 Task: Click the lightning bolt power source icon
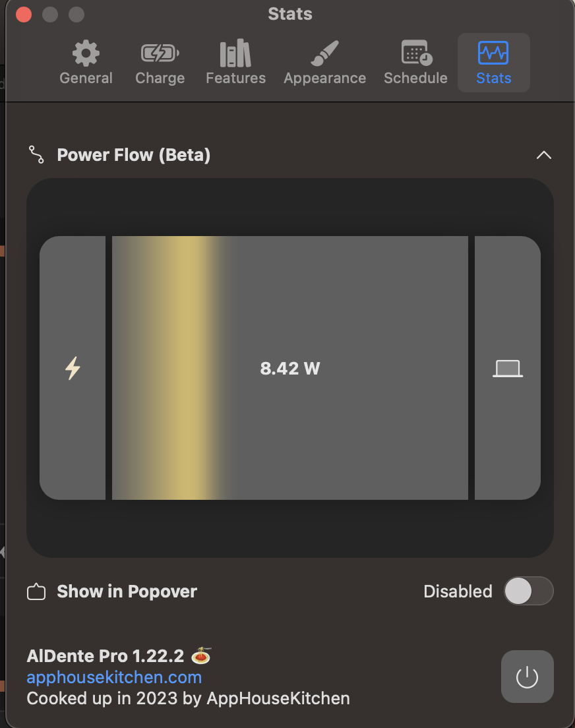73,368
